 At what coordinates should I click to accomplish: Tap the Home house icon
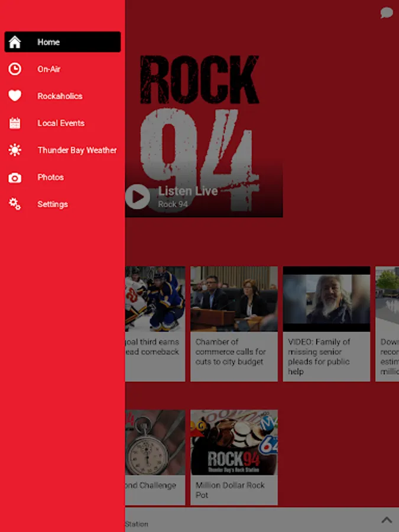point(15,42)
